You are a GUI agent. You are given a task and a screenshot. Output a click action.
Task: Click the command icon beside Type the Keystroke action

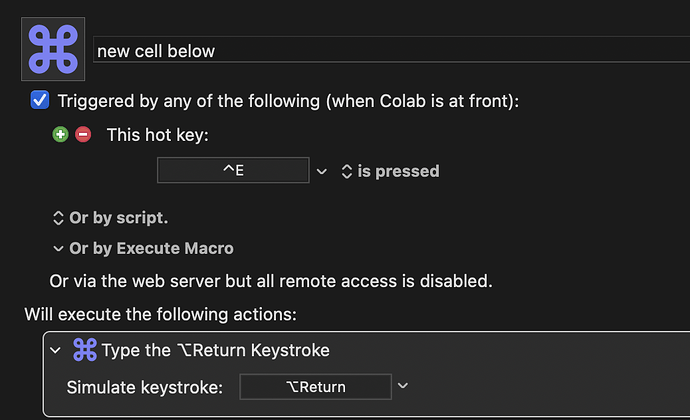point(84,350)
